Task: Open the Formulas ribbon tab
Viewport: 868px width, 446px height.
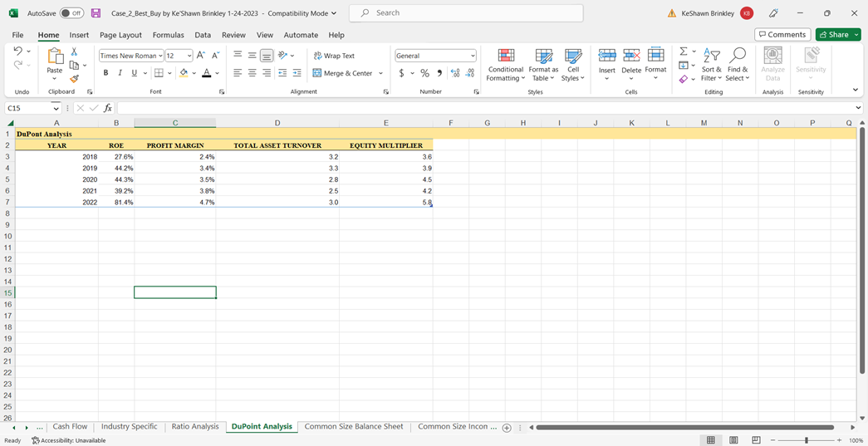Action: coord(168,35)
